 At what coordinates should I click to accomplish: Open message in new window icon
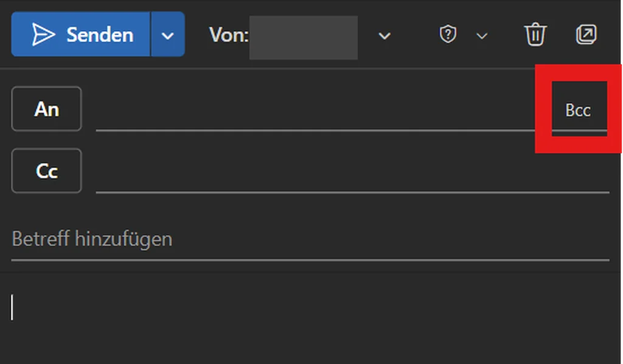click(x=586, y=35)
